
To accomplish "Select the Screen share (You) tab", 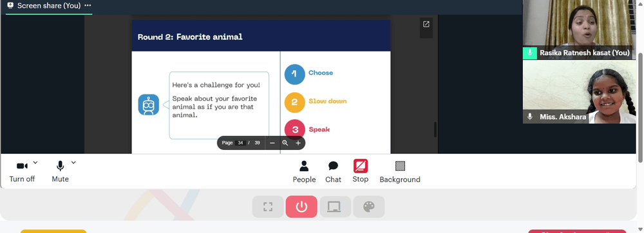I will (49, 6).
